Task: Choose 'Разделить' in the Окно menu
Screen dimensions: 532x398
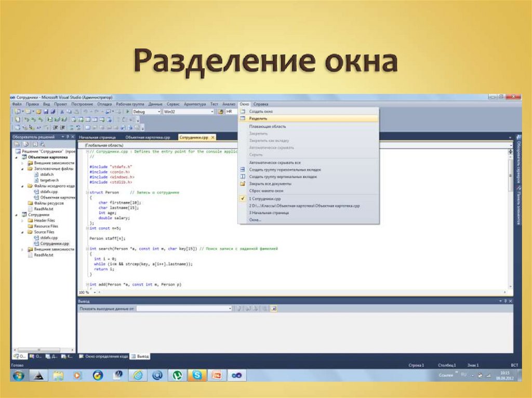Action: point(309,119)
